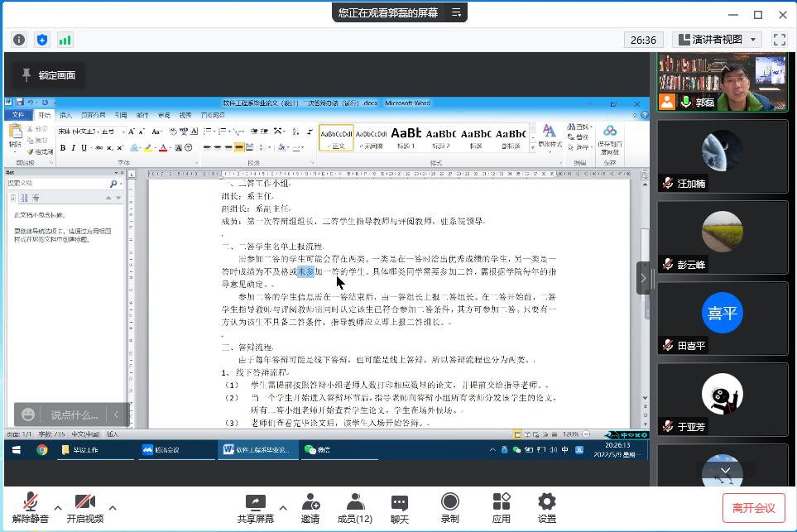Switch to the Word 插入 tab
Screen dimensions: 797x532
point(66,115)
